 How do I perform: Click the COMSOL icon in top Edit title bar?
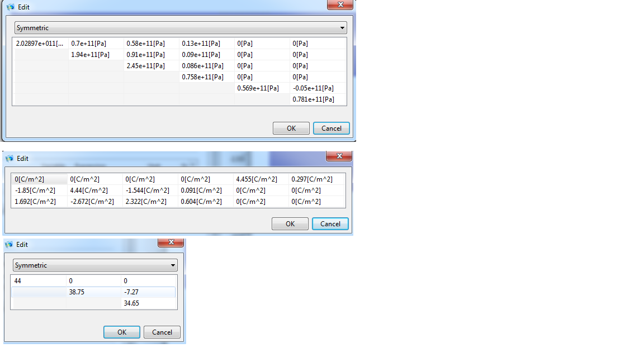[x=10, y=7]
